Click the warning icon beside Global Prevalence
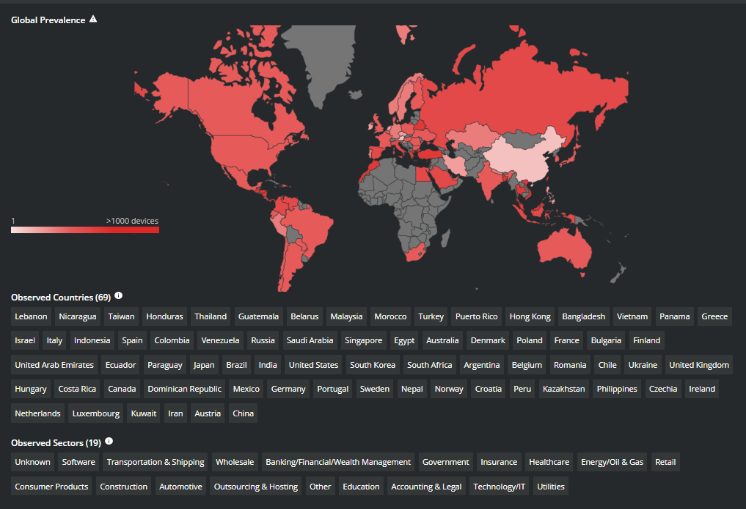Viewport: 746px width, 509px height. [x=93, y=19]
